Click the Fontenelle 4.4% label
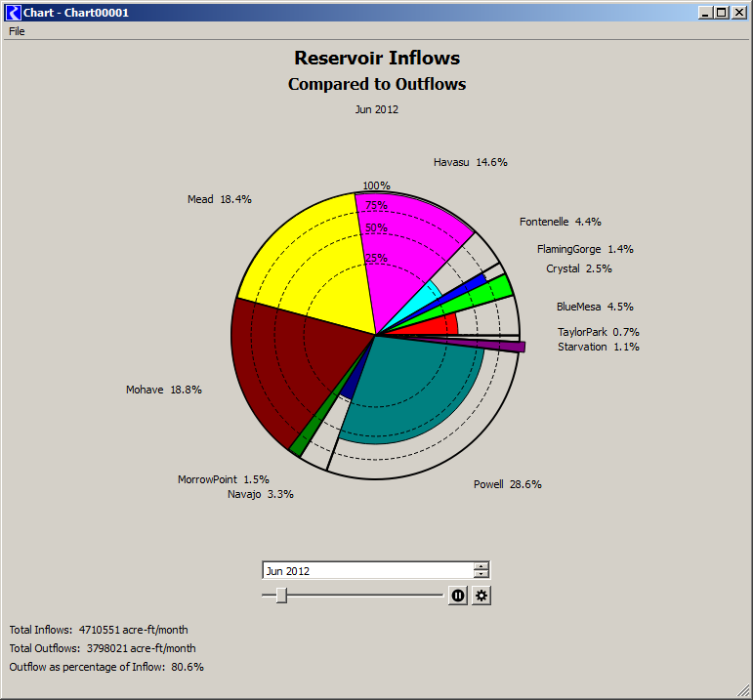This screenshot has height=700, width=753. pyautogui.click(x=560, y=222)
